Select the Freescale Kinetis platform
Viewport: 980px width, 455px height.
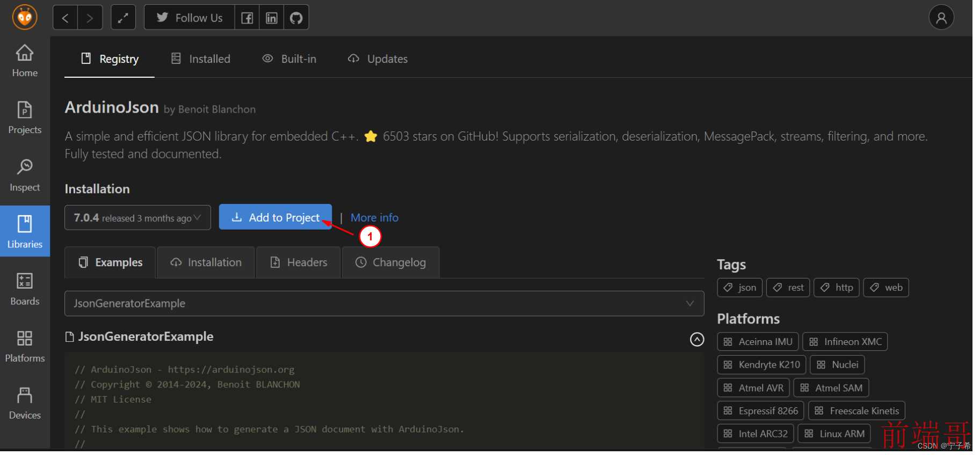857,411
